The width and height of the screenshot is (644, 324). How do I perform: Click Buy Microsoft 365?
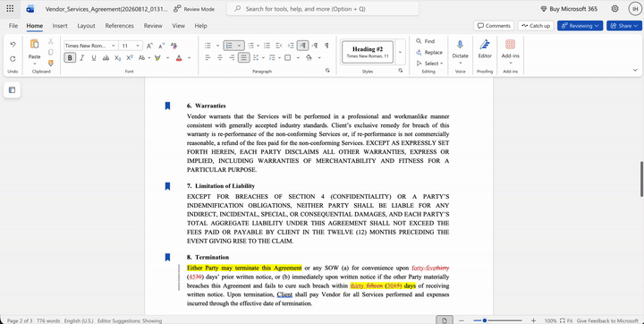[569, 9]
